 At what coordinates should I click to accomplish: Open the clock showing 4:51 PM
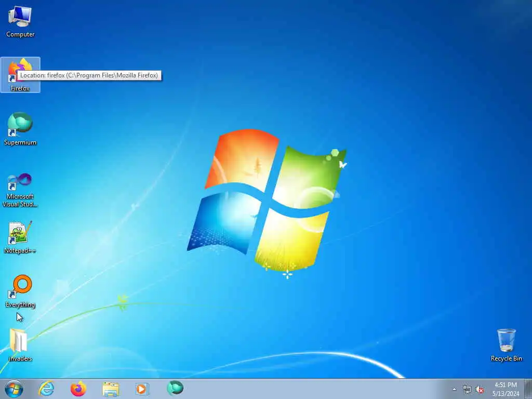pos(506,385)
